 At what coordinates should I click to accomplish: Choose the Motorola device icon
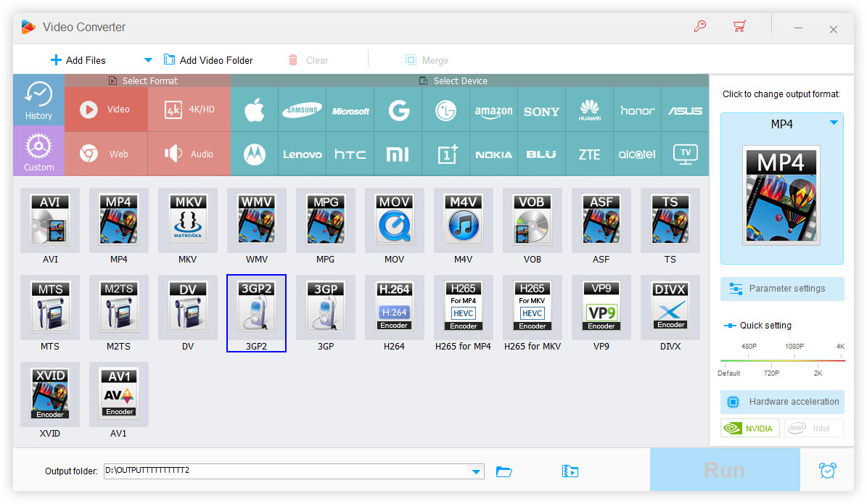click(x=255, y=154)
